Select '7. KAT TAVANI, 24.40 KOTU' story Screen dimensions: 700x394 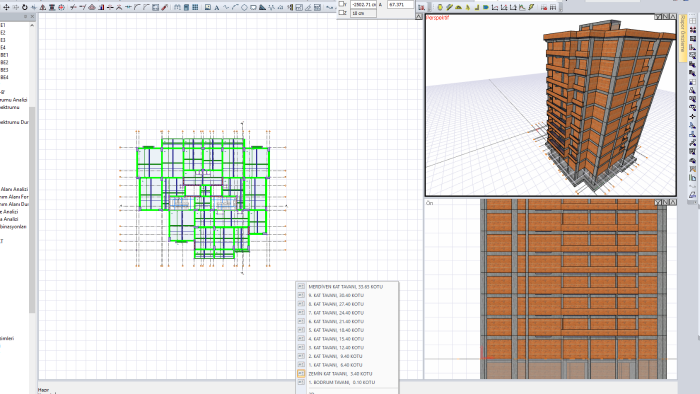click(x=336, y=313)
